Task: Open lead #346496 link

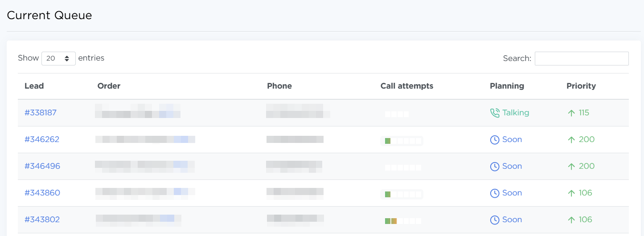Action: (x=42, y=166)
